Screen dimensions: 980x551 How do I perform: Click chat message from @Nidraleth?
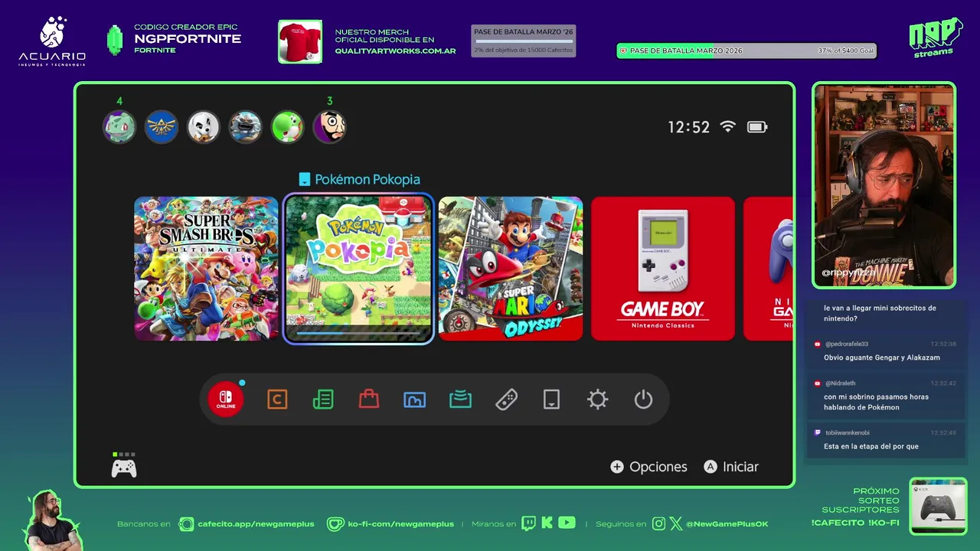(x=886, y=396)
